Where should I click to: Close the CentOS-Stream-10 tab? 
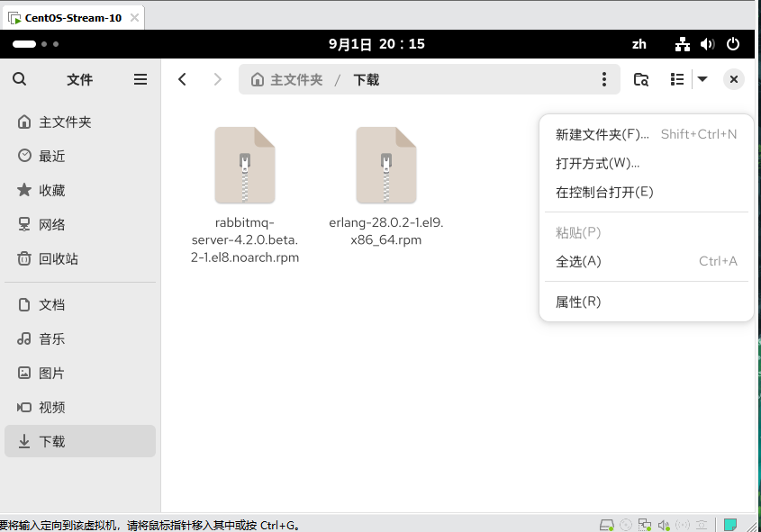134,18
